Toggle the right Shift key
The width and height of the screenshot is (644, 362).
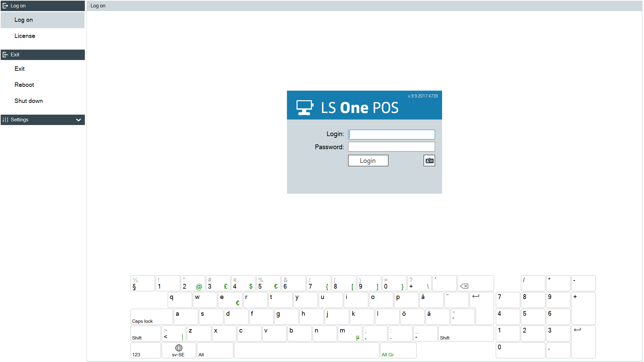(466, 334)
